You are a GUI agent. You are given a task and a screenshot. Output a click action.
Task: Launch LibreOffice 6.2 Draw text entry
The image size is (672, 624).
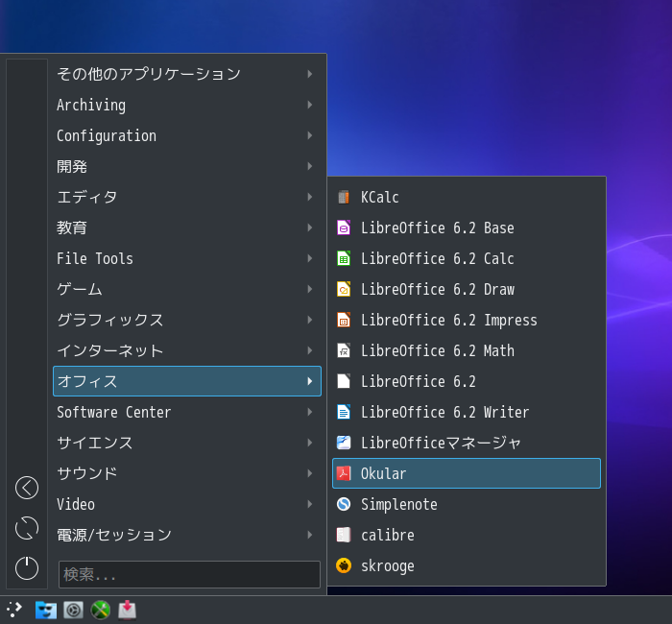pyautogui.click(x=437, y=289)
